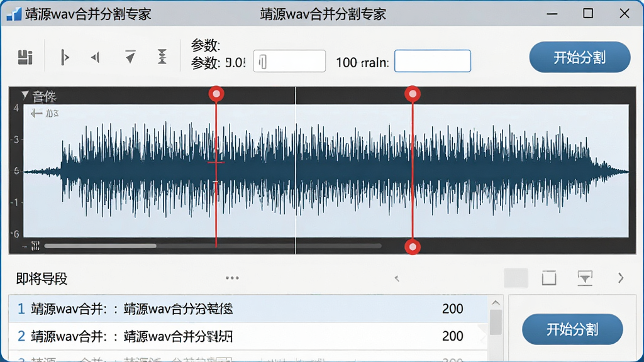Collapse the 音 waveform panel triangle
The height and width of the screenshot is (362, 644).
(25, 96)
